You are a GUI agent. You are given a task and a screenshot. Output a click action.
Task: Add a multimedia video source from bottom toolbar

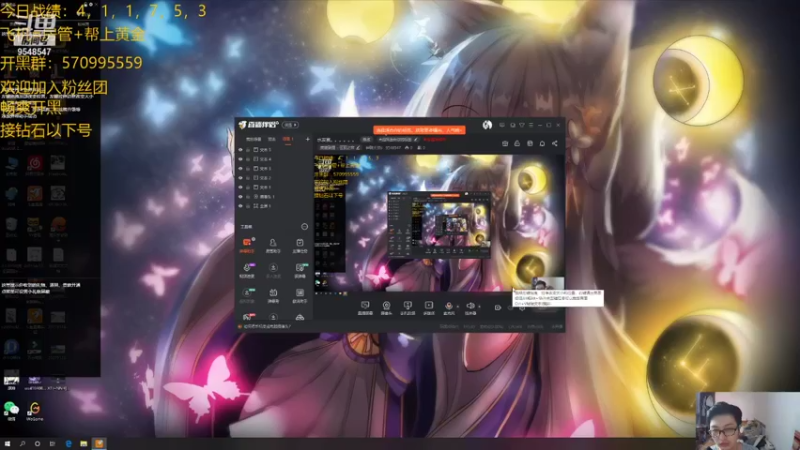429,308
